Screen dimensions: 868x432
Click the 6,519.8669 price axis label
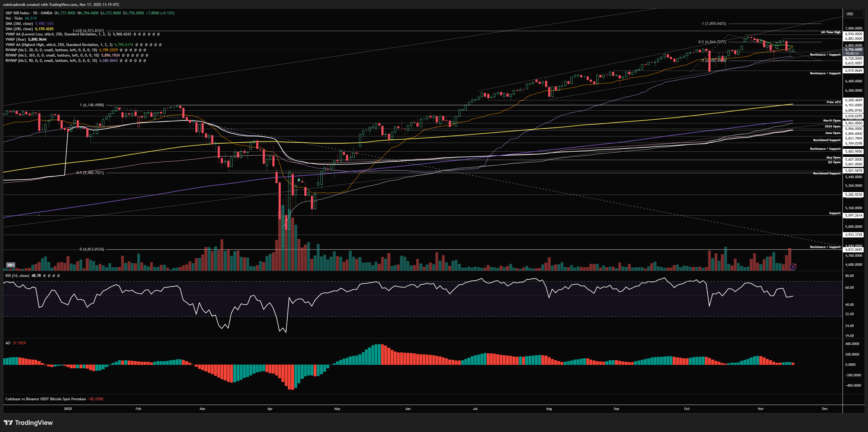853,71
